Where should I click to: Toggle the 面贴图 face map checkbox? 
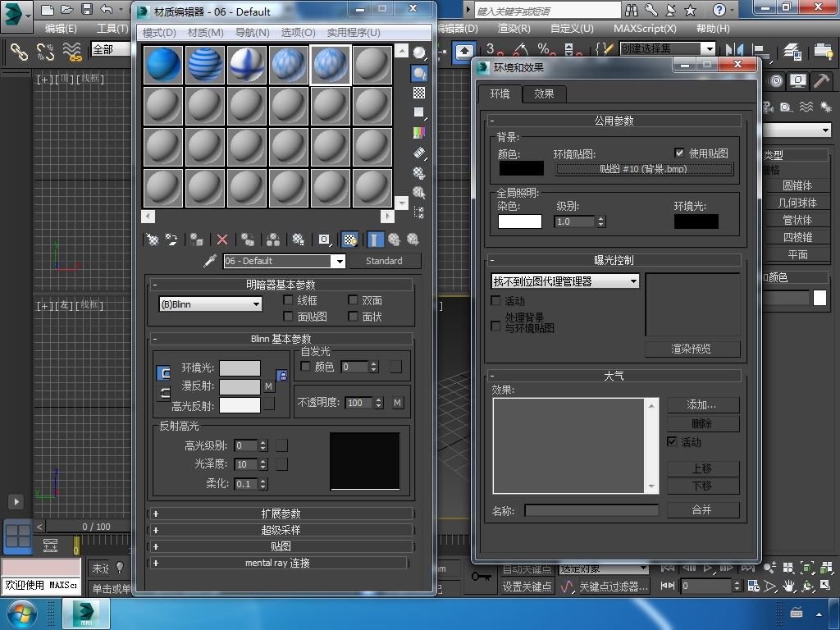pos(288,316)
